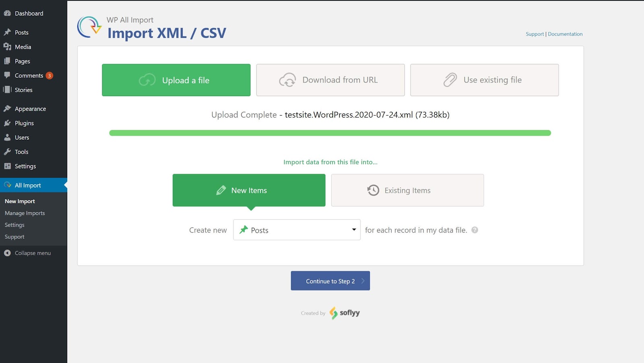Choose the Upload a file option
The width and height of the screenshot is (644, 363).
[x=176, y=80]
